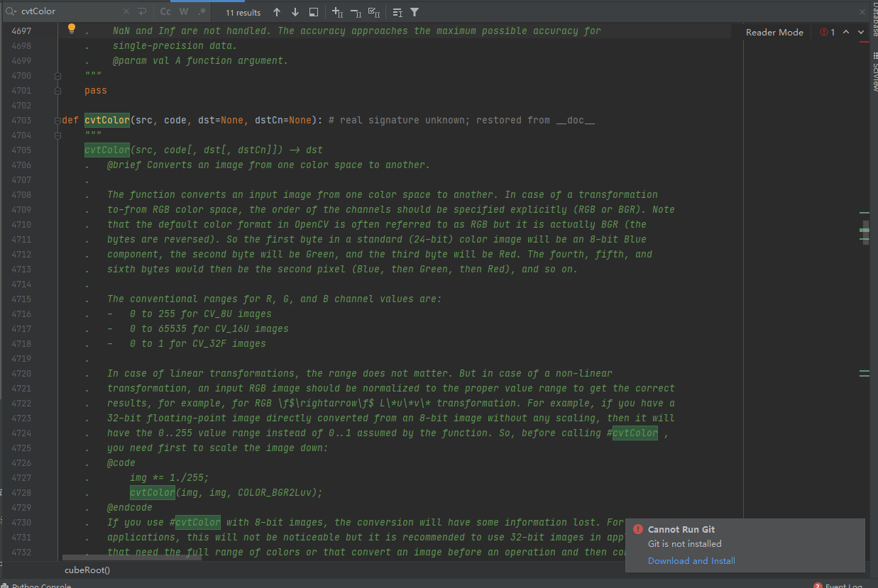
Task: Collapse the cvtColor docstring fold arrow
Action: pos(58,135)
